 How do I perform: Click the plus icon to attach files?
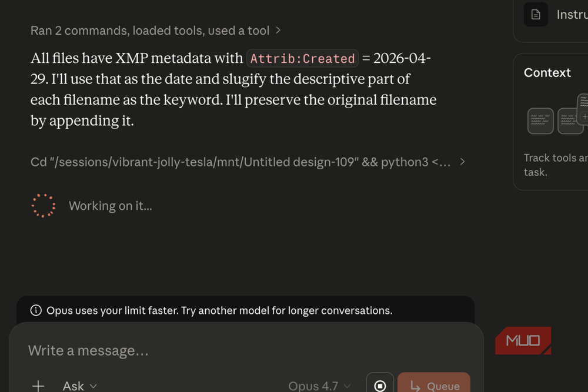pyautogui.click(x=38, y=386)
